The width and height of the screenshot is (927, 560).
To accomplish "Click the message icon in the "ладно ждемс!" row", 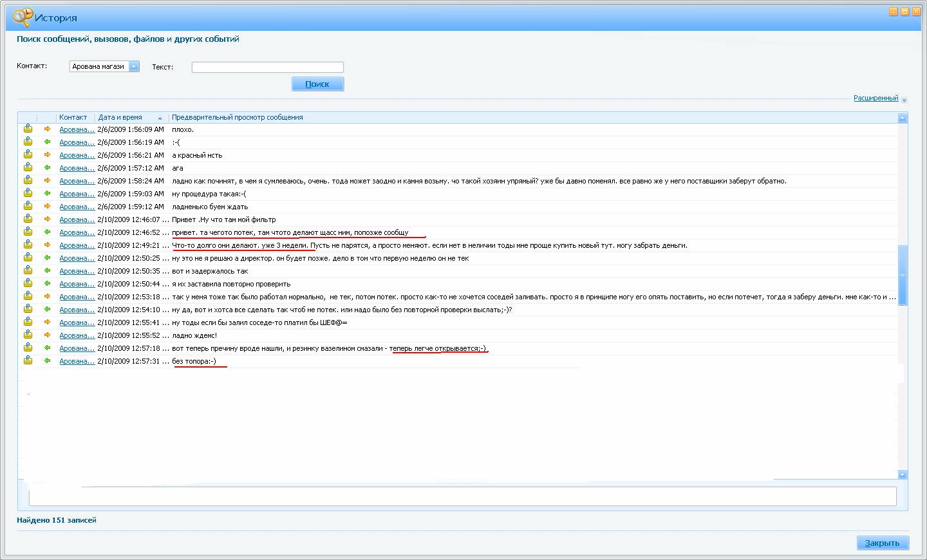I will pyautogui.click(x=28, y=335).
